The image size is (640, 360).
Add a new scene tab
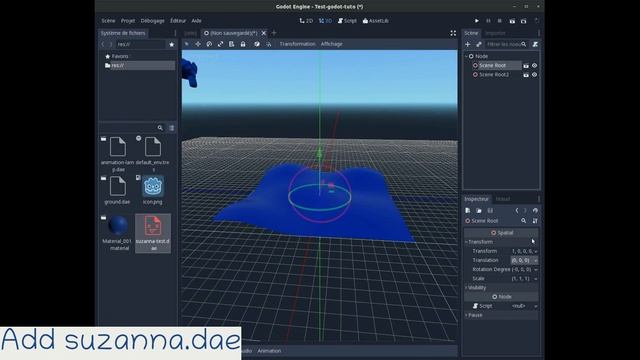point(274,33)
